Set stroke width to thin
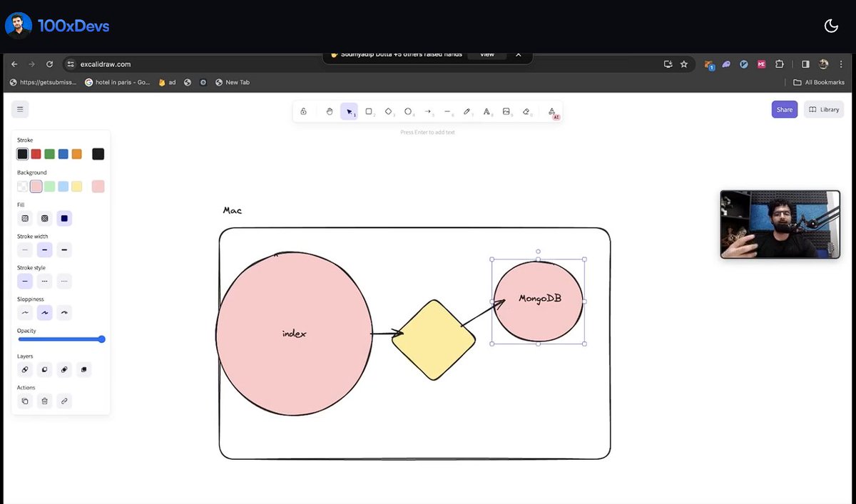856x504 pixels. click(25, 250)
